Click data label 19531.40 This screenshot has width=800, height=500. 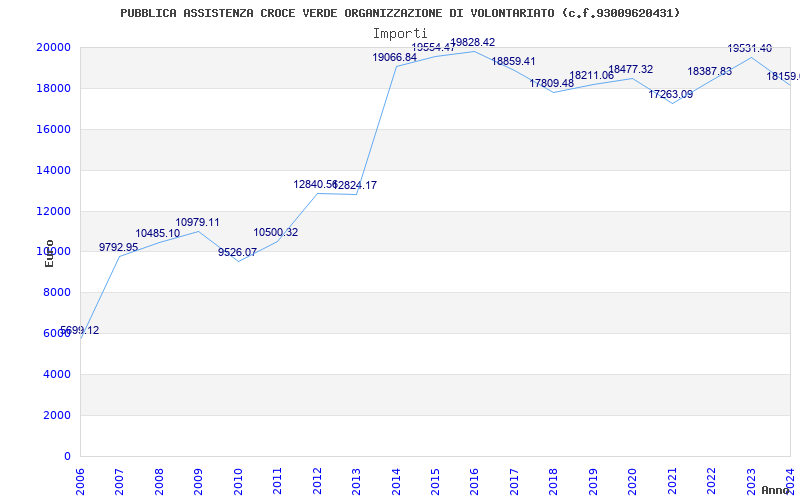click(x=749, y=49)
